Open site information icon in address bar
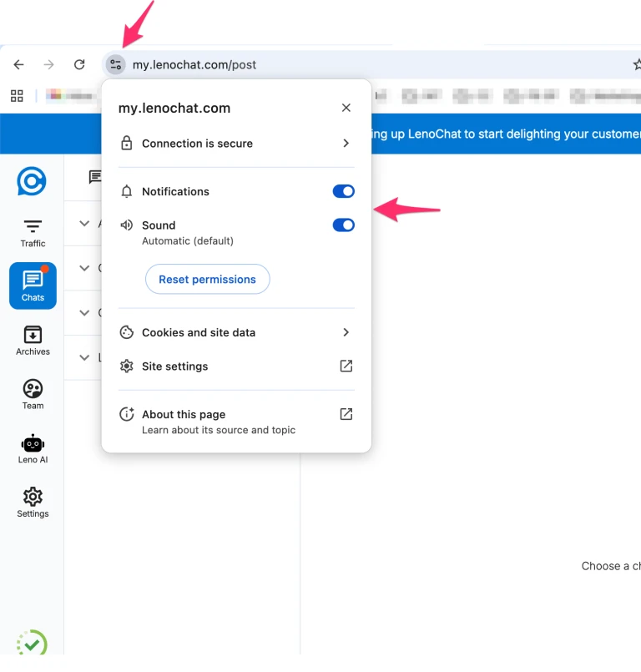 116,65
